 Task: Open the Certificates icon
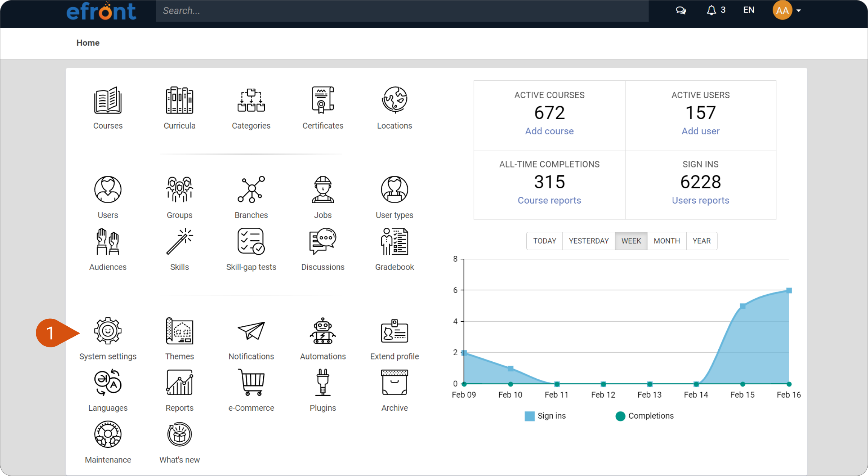323,100
